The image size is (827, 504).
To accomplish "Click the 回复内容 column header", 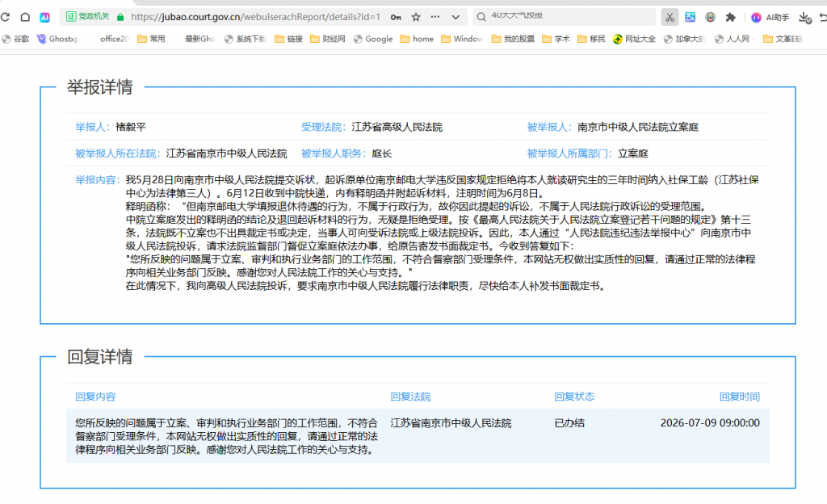I will tap(95, 397).
